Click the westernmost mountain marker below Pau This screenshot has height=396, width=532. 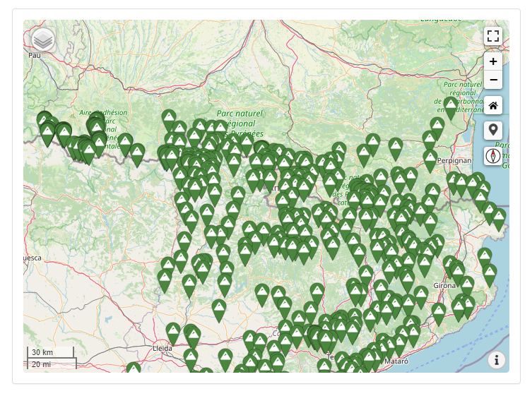pos(45,121)
